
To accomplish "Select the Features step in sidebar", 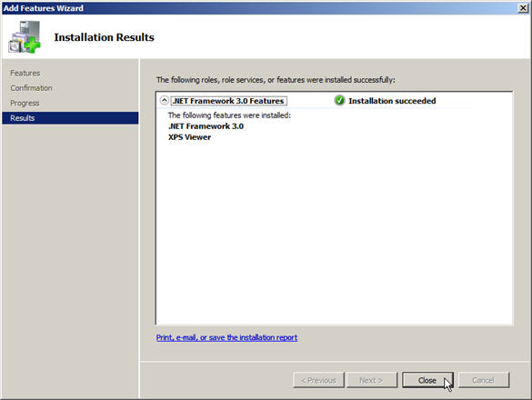I will 25,73.
